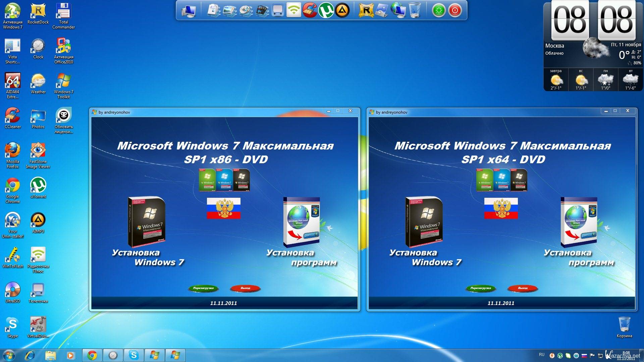
Task: Click the RU language indicator in tray
Action: pyautogui.click(x=542, y=355)
